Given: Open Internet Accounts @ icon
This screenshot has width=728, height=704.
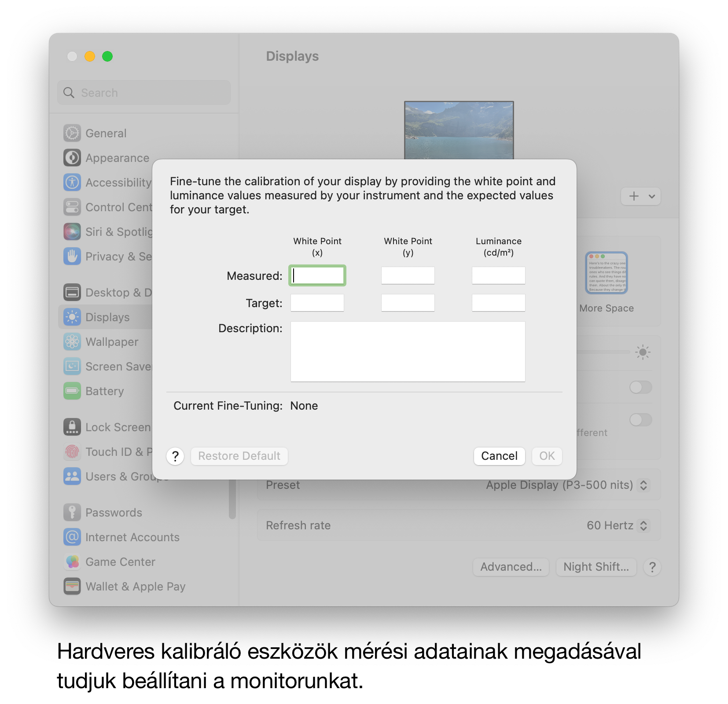Looking at the screenshot, I should [x=72, y=537].
